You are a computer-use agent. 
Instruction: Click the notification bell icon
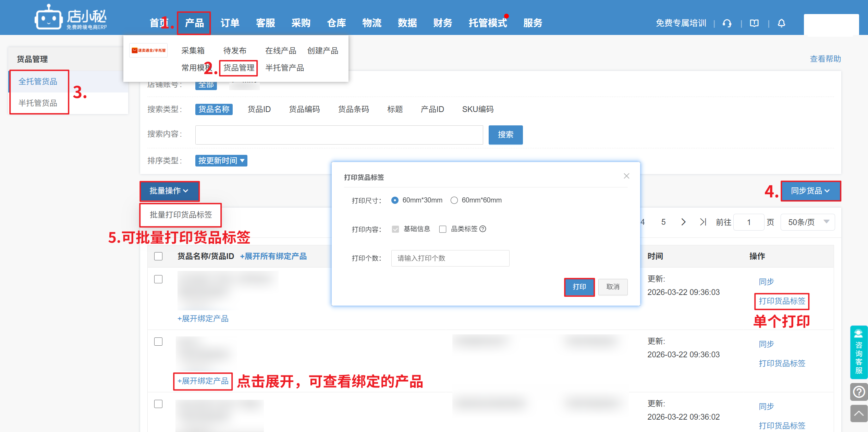coord(781,23)
